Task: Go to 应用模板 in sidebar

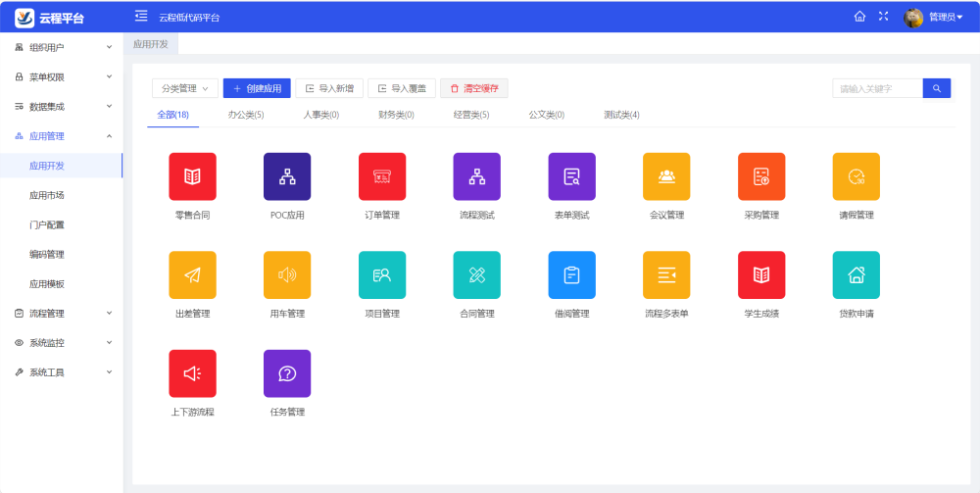Action: click(x=61, y=283)
